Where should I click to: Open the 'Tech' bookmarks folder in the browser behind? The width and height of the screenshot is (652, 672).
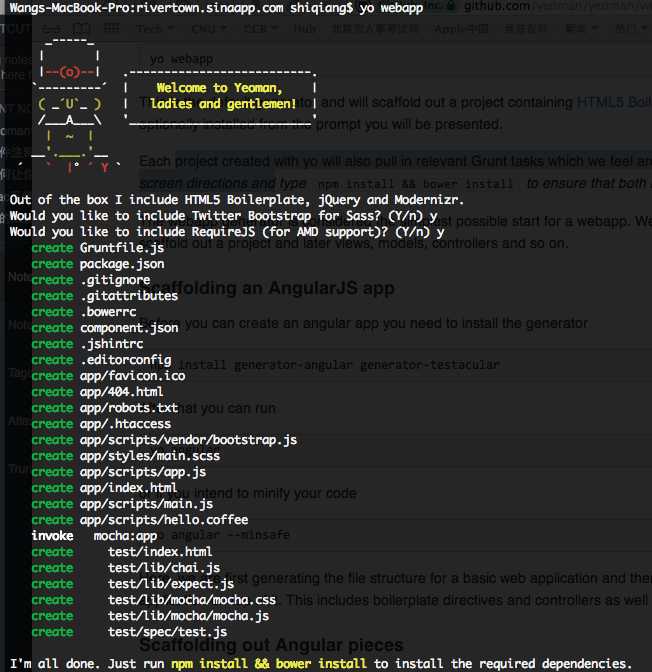[155, 29]
